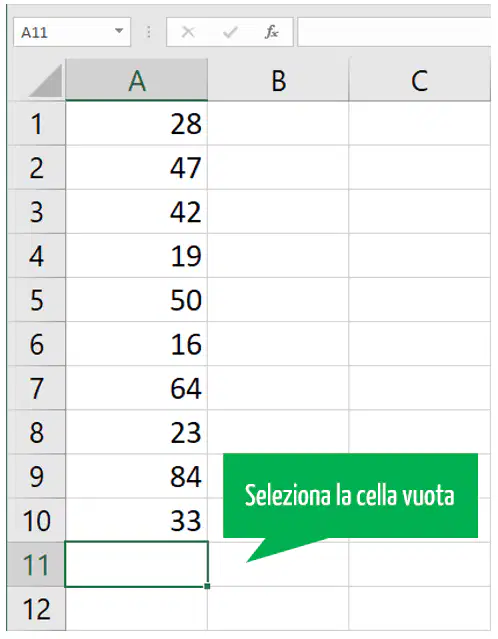Select row 11 header
Viewport: 498px width, 639px height.
(x=36, y=564)
